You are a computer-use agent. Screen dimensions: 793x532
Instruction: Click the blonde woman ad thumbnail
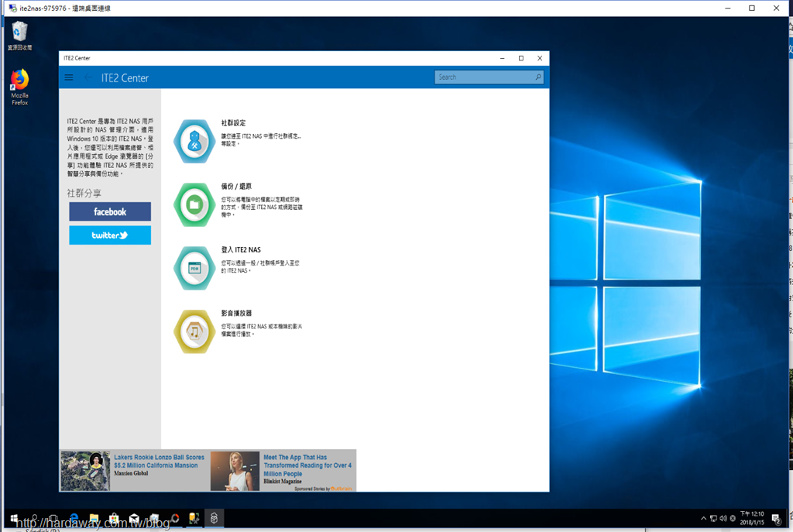pyautogui.click(x=235, y=471)
